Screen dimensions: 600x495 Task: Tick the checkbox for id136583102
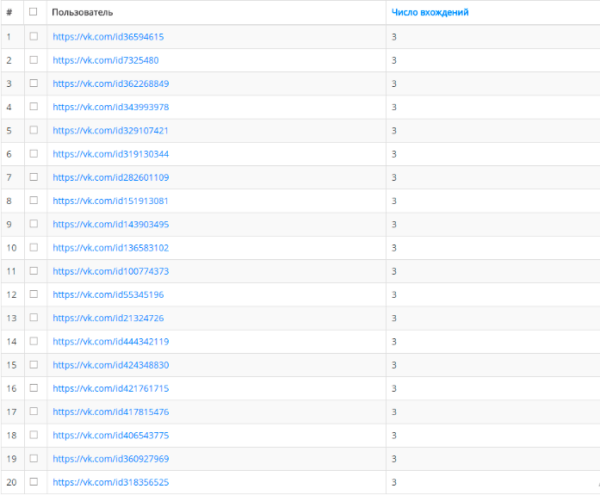coord(34,248)
